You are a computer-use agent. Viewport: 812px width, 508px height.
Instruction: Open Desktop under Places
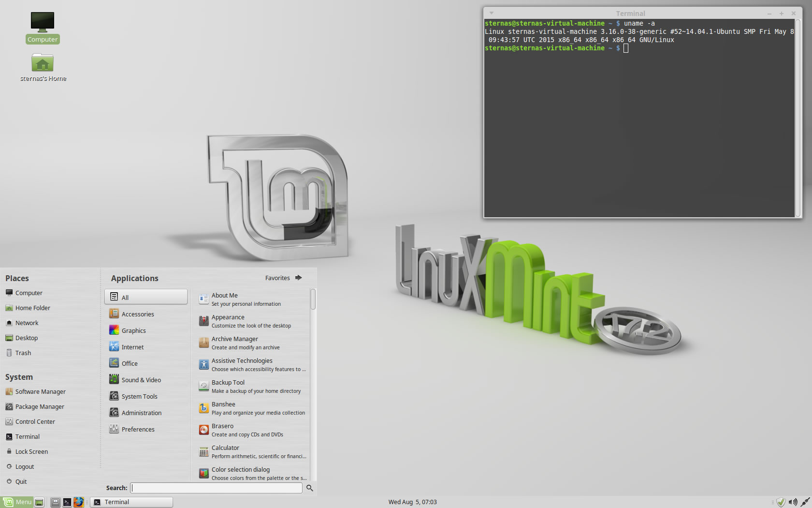coord(21,338)
